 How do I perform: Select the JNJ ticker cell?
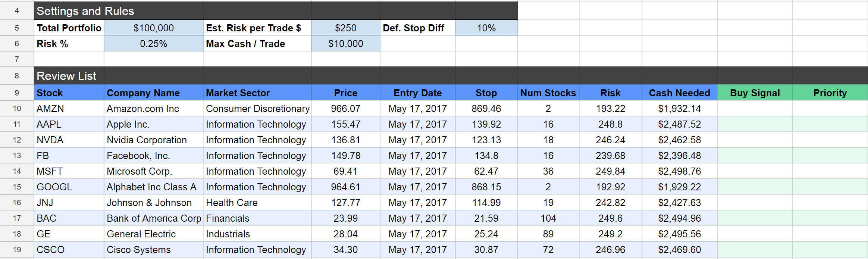69,203
